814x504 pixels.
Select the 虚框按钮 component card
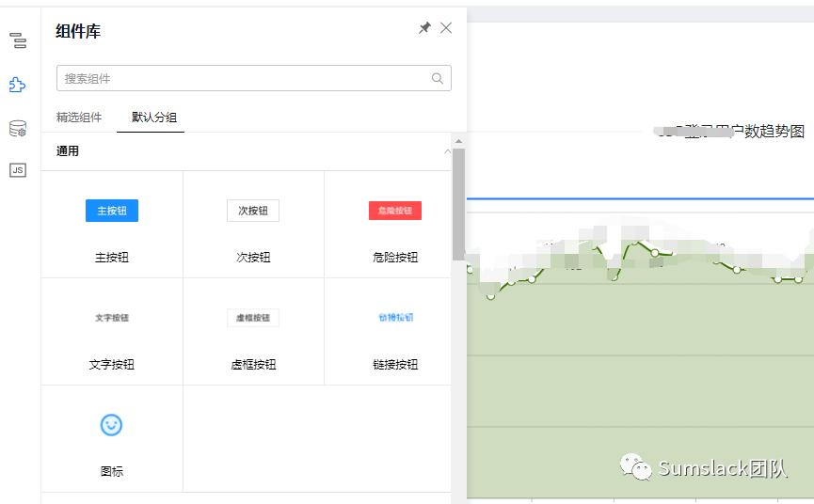pyautogui.click(x=253, y=332)
